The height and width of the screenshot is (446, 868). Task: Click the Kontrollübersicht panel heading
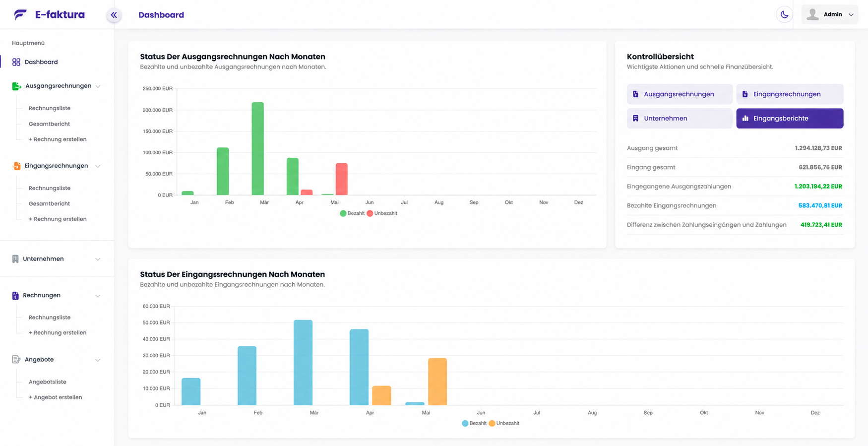[660, 57]
